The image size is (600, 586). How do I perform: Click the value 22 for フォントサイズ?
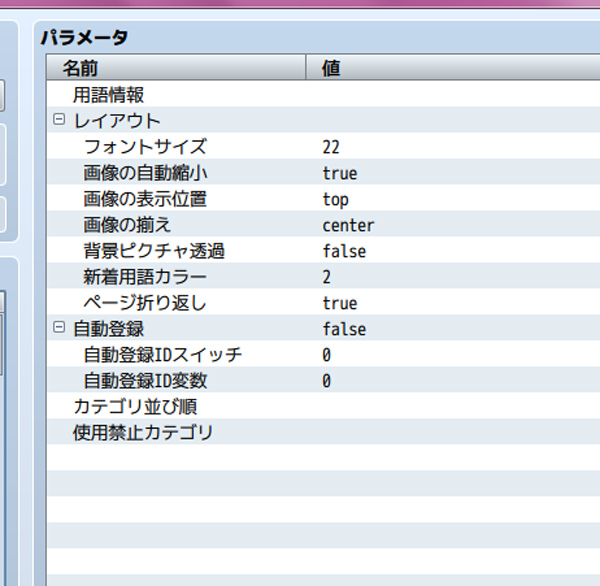click(331, 147)
